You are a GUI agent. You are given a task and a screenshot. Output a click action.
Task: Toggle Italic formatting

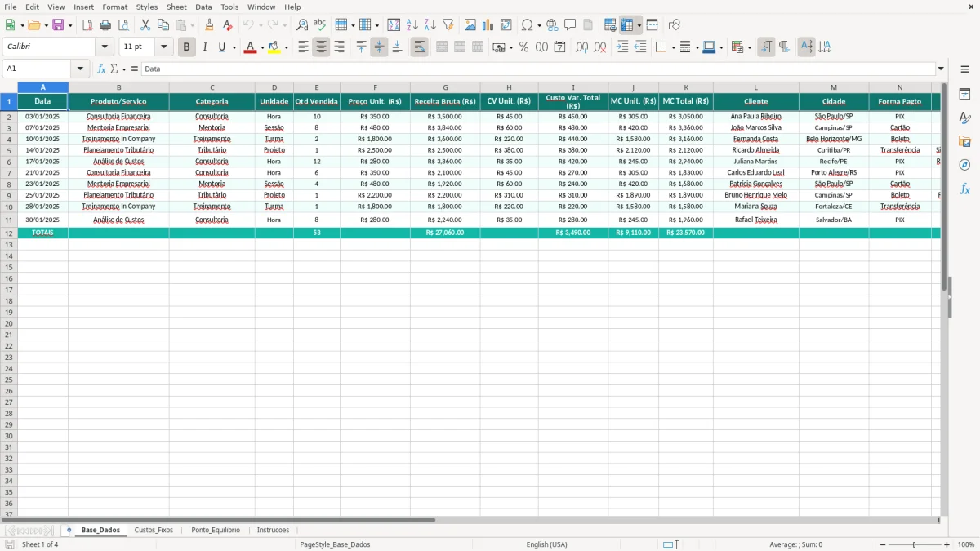pos(204,47)
